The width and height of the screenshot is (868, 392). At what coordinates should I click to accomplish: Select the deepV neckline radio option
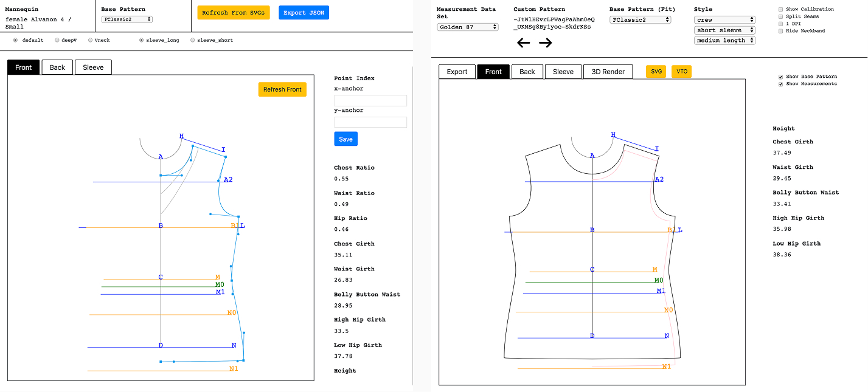click(57, 40)
